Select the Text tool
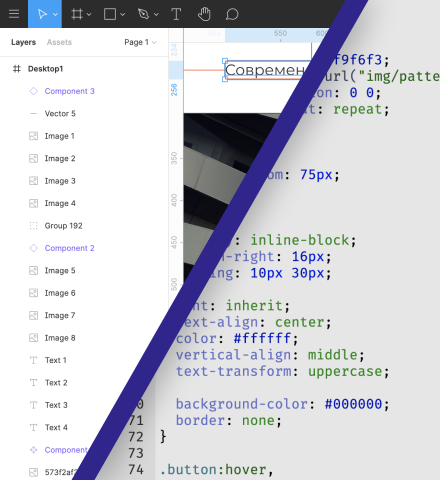440x480 pixels. [176, 14]
